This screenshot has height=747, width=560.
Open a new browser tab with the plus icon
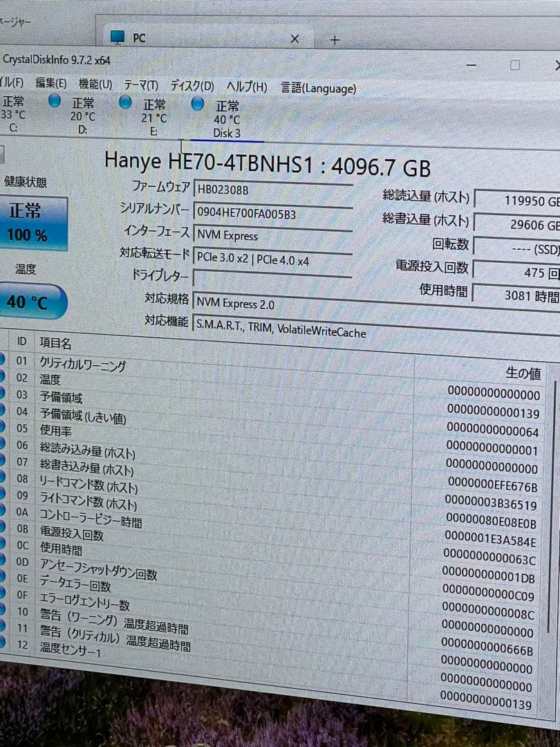(334, 41)
